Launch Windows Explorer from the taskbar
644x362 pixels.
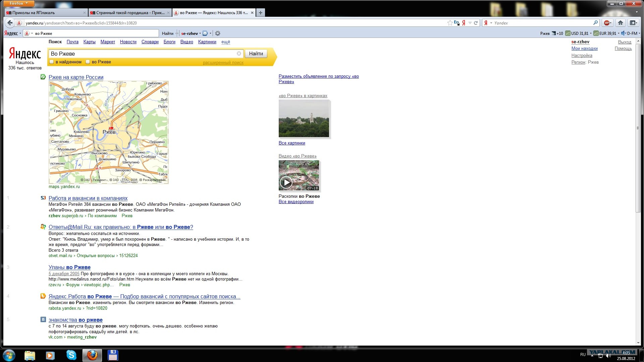tap(30, 355)
